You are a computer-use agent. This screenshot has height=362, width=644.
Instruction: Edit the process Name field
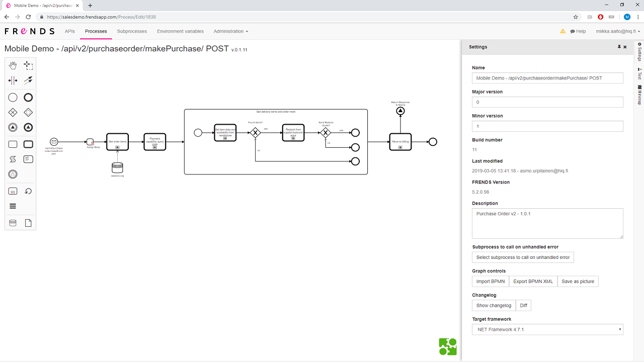click(x=547, y=78)
